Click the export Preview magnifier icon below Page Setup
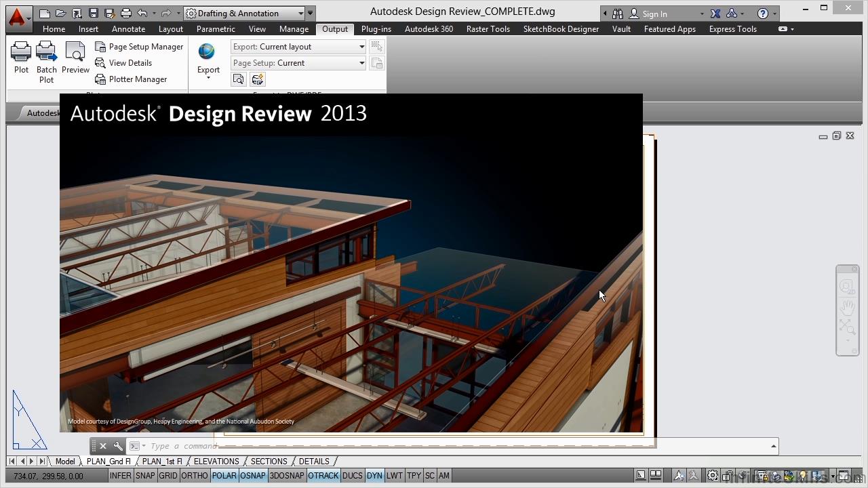 point(239,79)
